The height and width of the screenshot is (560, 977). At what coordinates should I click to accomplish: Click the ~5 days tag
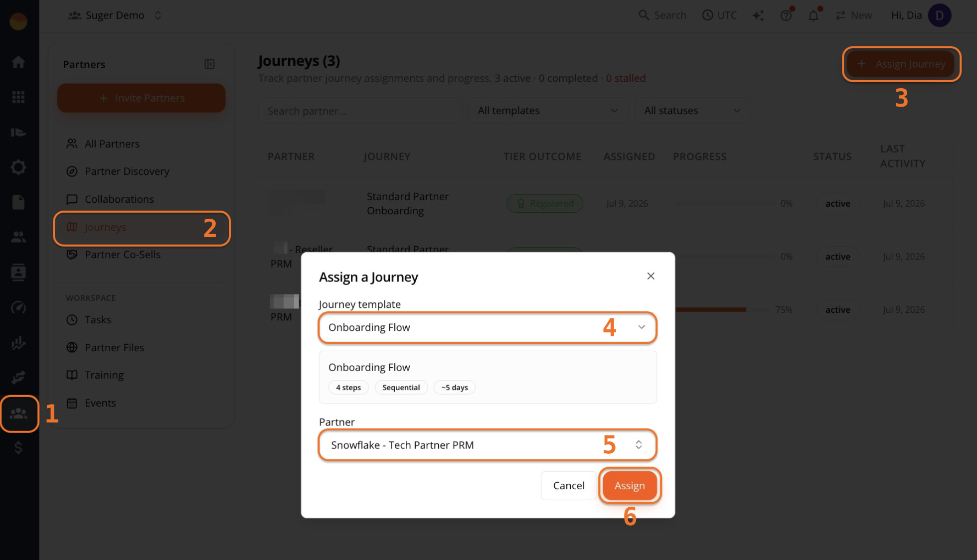pyautogui.click(x=455, y=388)
